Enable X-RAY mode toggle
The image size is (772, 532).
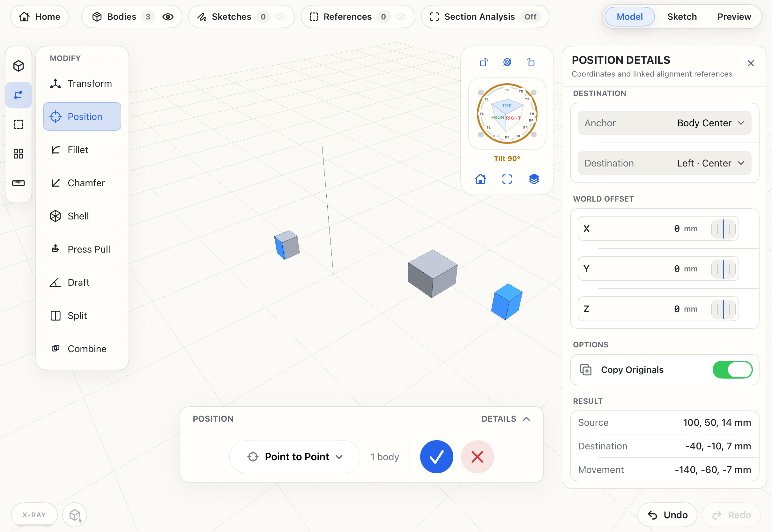pos(34,515)
